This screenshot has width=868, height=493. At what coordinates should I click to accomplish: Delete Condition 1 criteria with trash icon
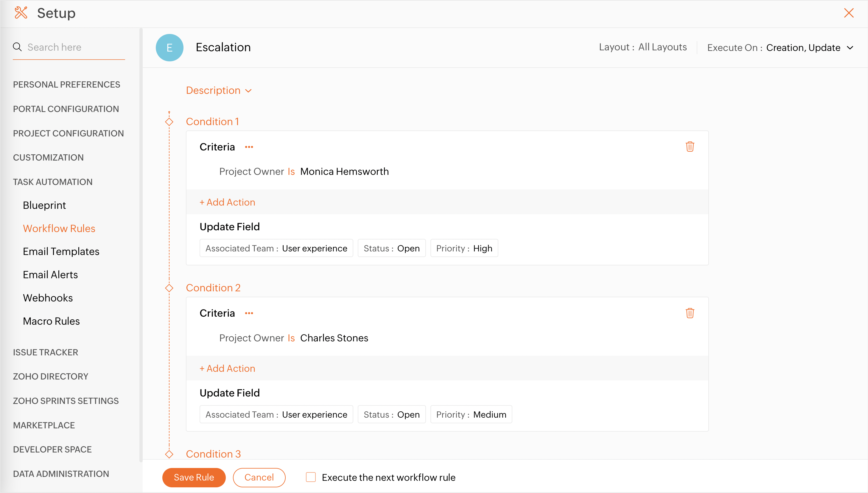point(690,147)
